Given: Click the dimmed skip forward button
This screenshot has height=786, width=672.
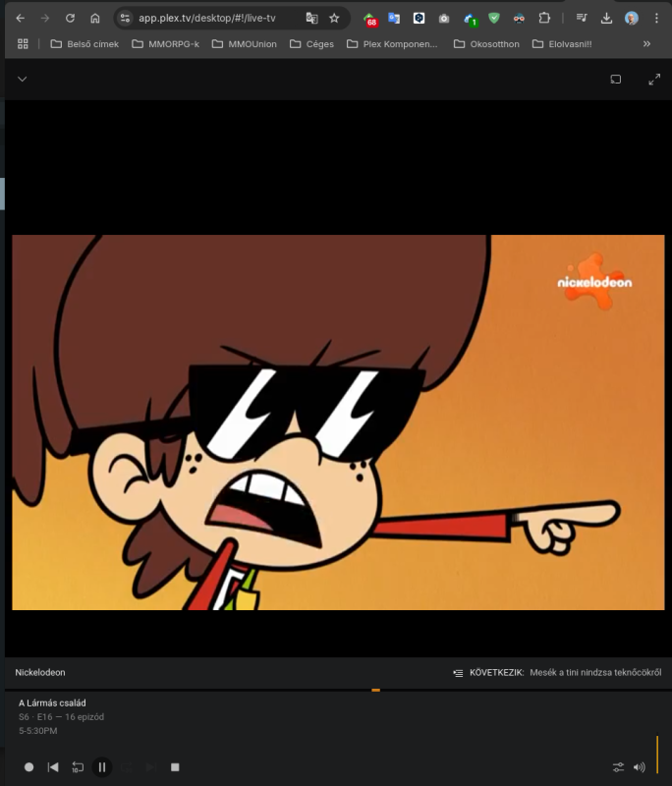Looking at the screenshot, I should (127, 767).
